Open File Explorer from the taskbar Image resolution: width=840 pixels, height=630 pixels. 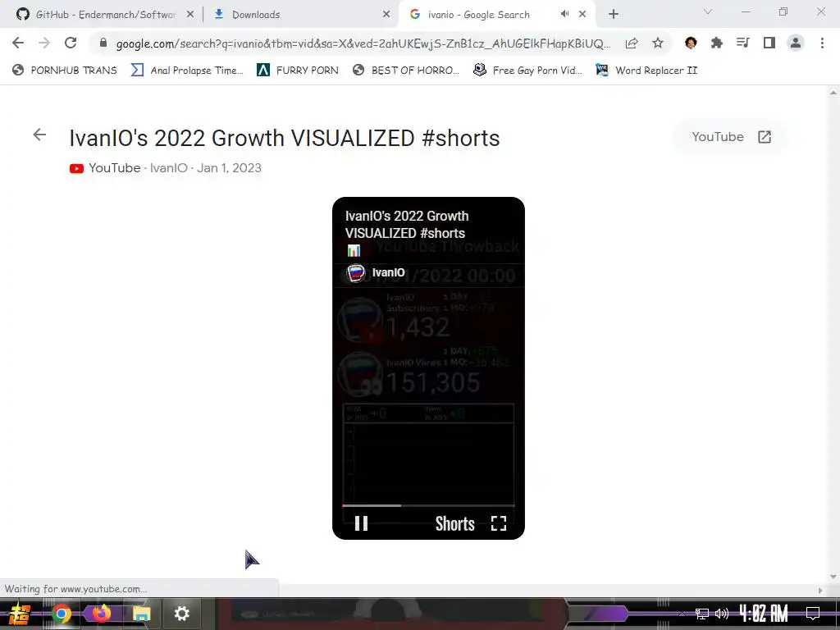tap(141, 614)
